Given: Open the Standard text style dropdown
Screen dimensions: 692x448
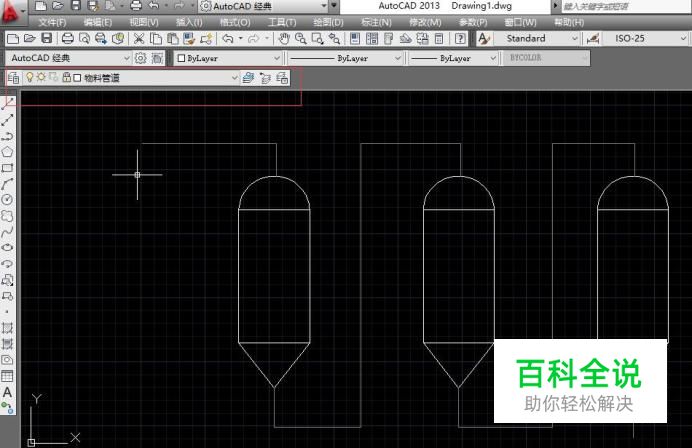Looking at the screenshot, I should 536,39.
